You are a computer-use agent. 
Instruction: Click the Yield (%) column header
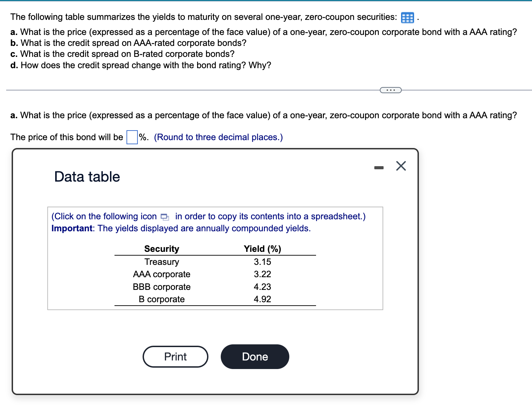tap(262, 248)
